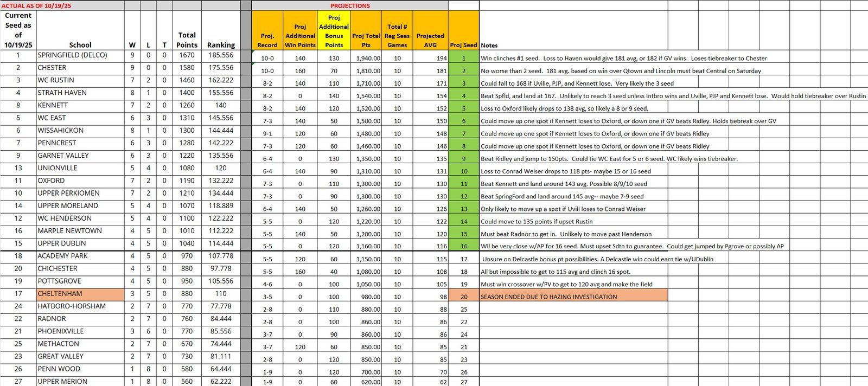Click the 'Ranking' column header
Image resolution: width=868 pixels, height=386 pixels.
pos(221,45)
